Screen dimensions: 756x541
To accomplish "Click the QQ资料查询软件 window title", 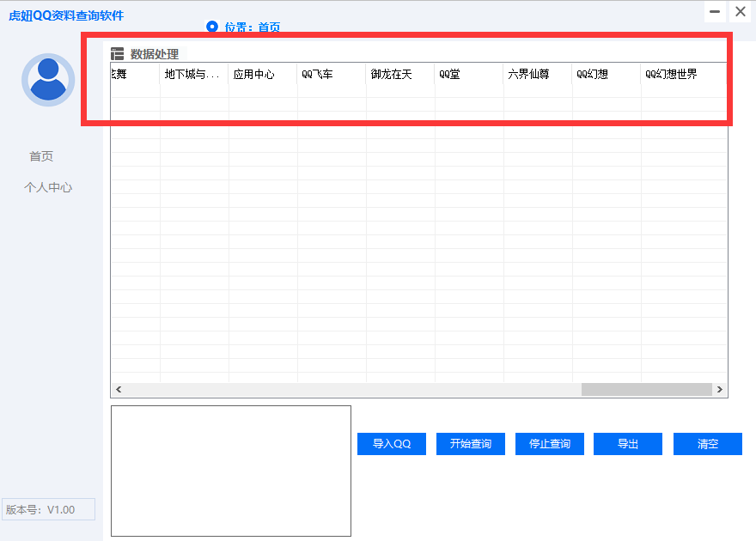I will click(x=66, y=16).
